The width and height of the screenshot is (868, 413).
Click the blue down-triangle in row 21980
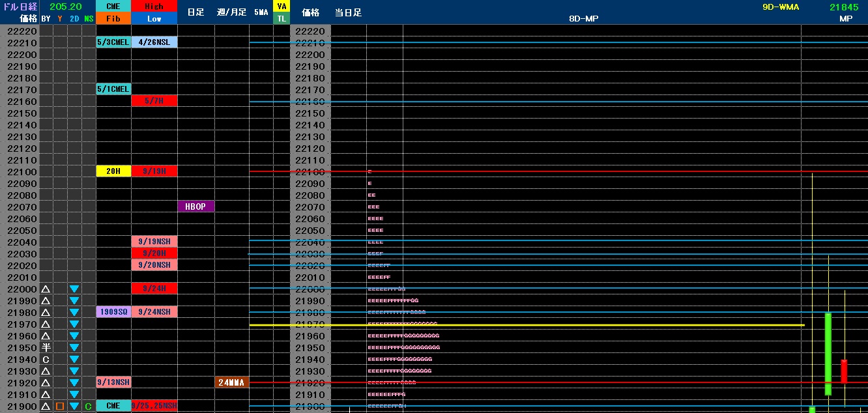point(74,312)
